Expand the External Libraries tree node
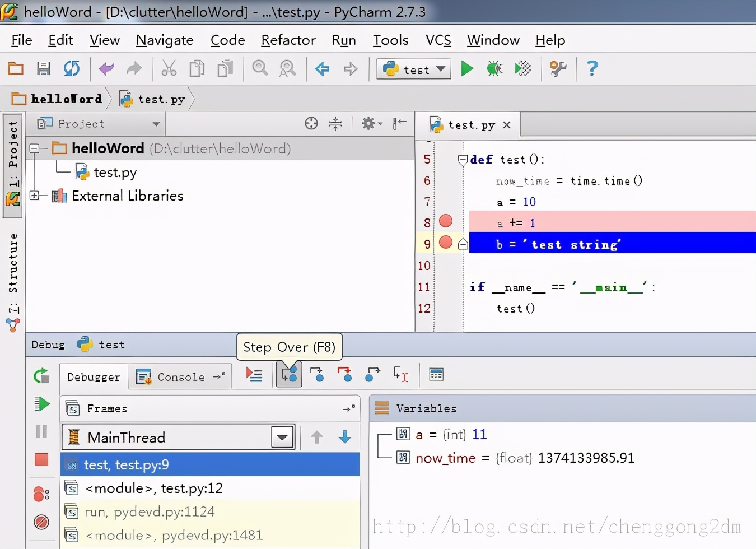 [x=35, y=196]
